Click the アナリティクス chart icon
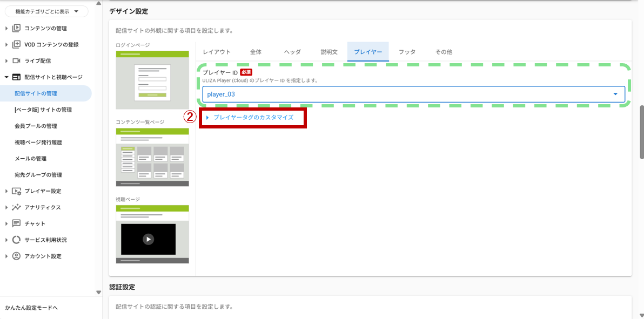Screen dimensions: 644x319 tap(16, 207)
